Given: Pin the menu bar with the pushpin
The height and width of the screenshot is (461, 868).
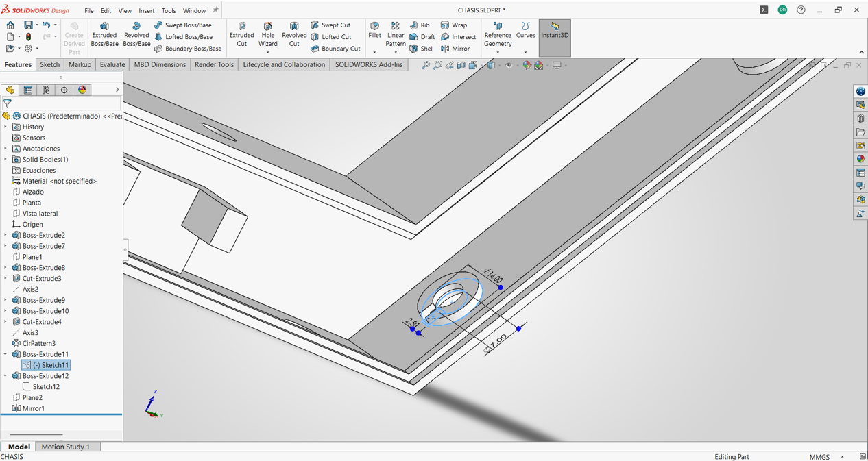Looking at the screenshot, I should click(x=215, y=10).
